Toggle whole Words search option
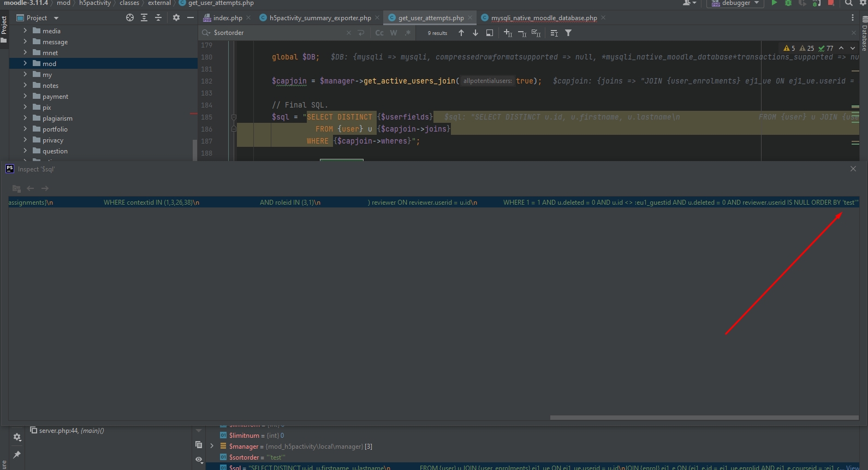 (x=394, y=33)
